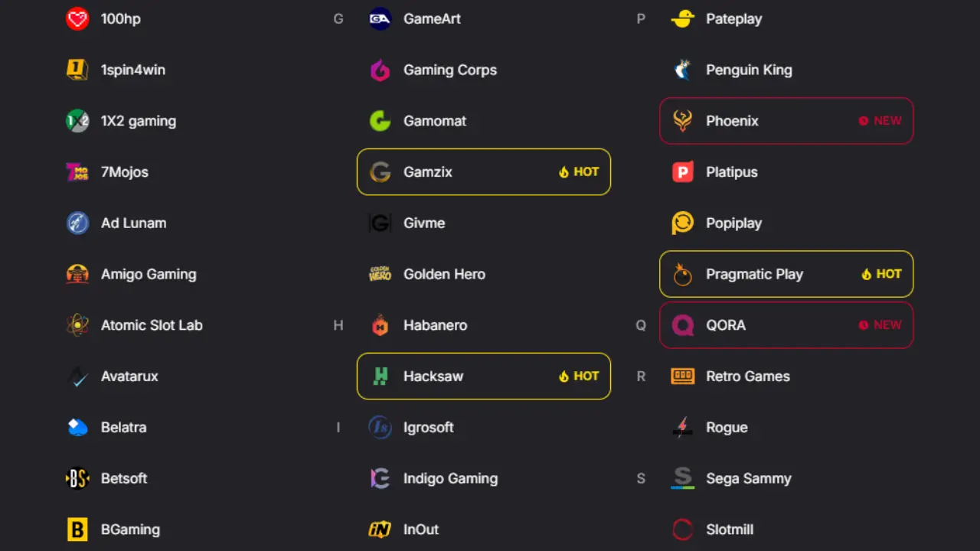Click the yellow BGaming B icon
The width and height of the screenshot is (980, 551).
(x=77, y=530)
